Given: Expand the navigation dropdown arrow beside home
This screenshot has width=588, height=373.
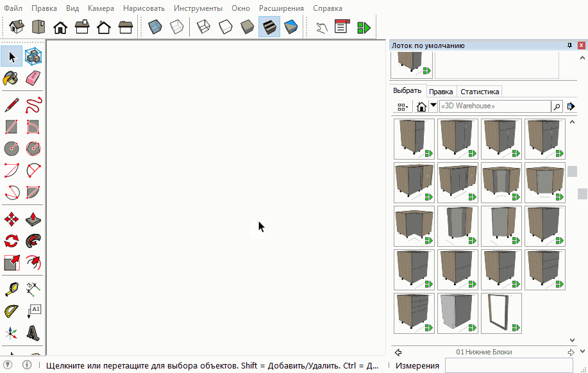Looking at the screenshot, I should (x=433, y=105).
